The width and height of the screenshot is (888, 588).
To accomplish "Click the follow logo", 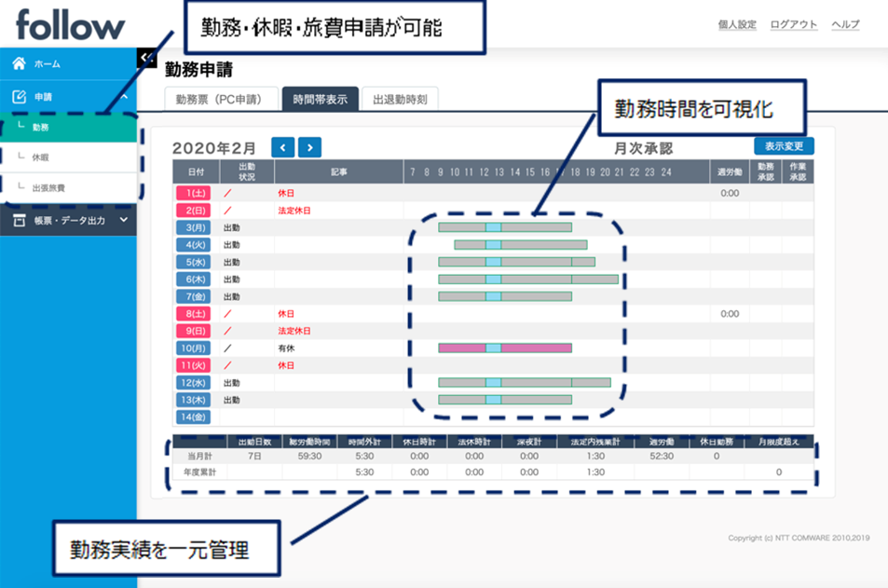I will [70, 25].
